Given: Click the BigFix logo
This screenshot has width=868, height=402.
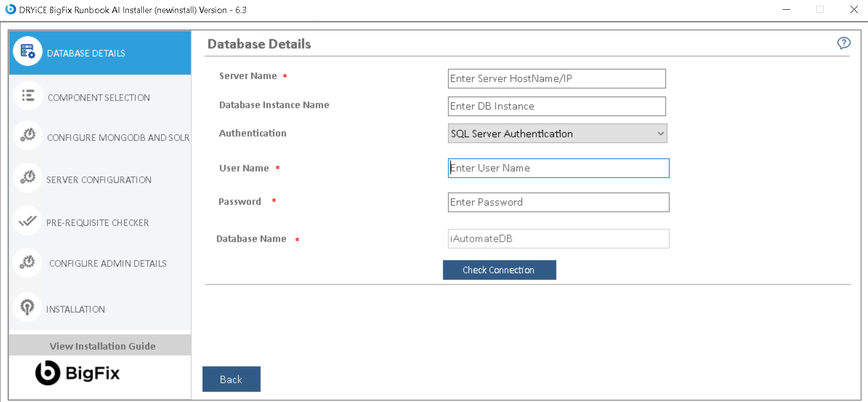Looking at the screenshot, I should [x=77, y=373].
